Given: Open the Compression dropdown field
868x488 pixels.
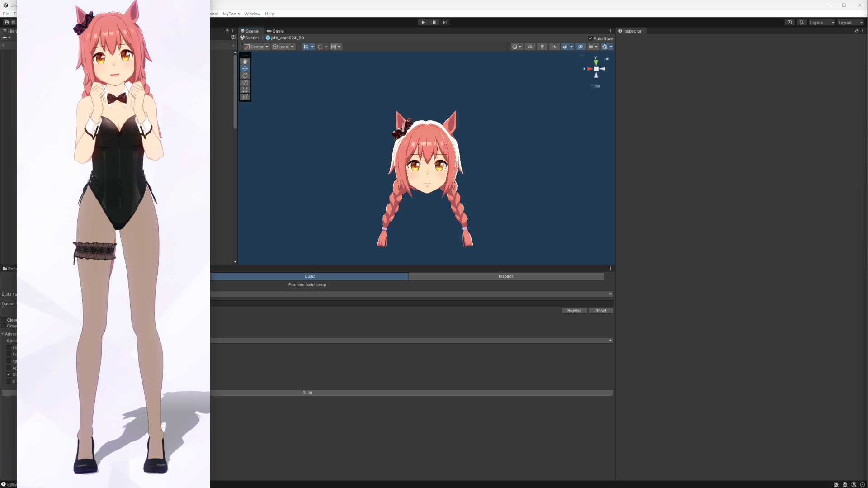Looking at the screenshot, I should pos(411,341).
